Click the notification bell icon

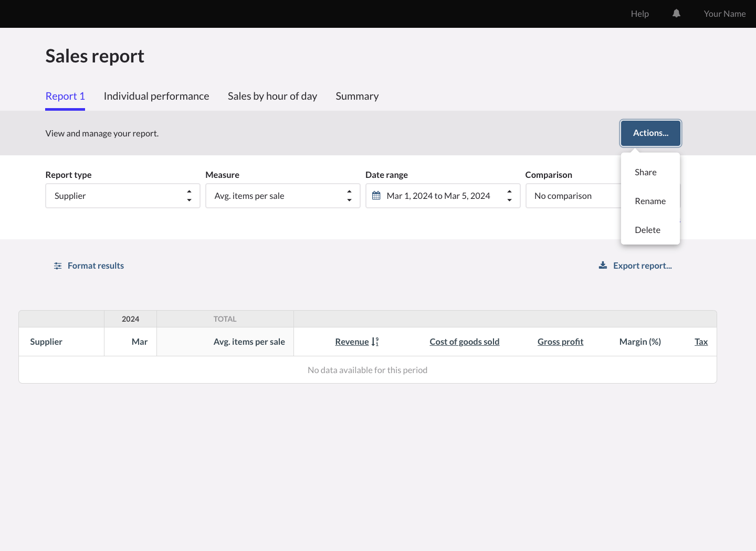(x=676, y=14)
